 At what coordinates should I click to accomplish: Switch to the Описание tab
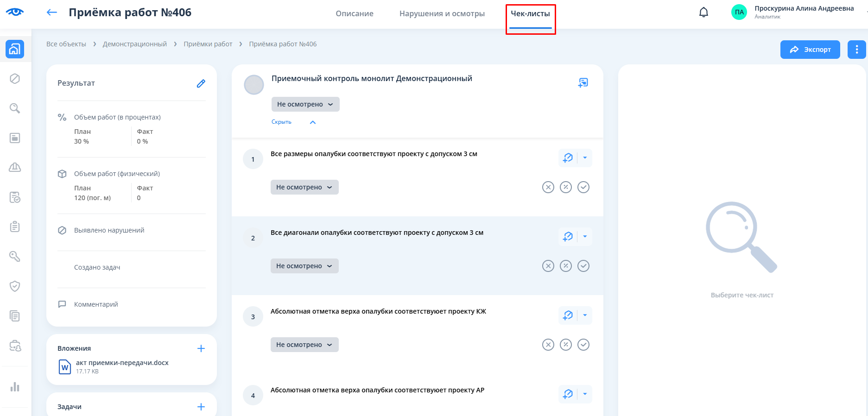point(355,13)
